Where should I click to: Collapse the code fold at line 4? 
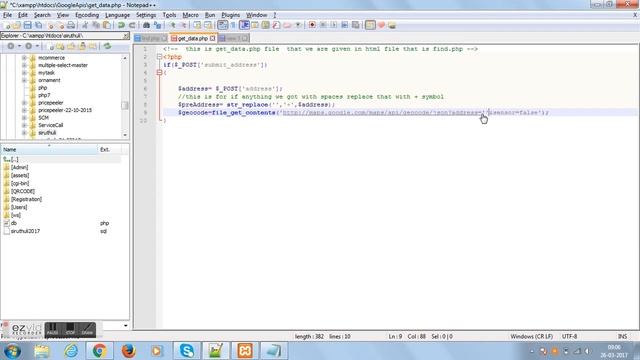tap(159, 73)
